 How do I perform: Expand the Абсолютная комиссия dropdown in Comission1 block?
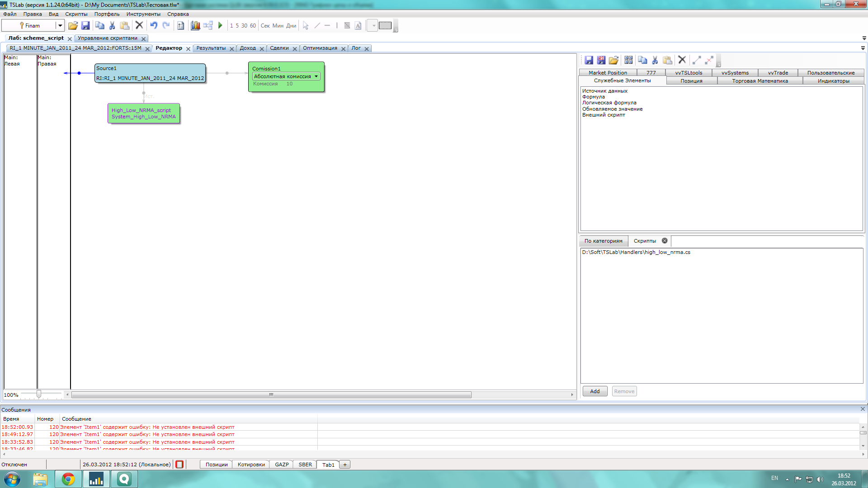(316, 76)
